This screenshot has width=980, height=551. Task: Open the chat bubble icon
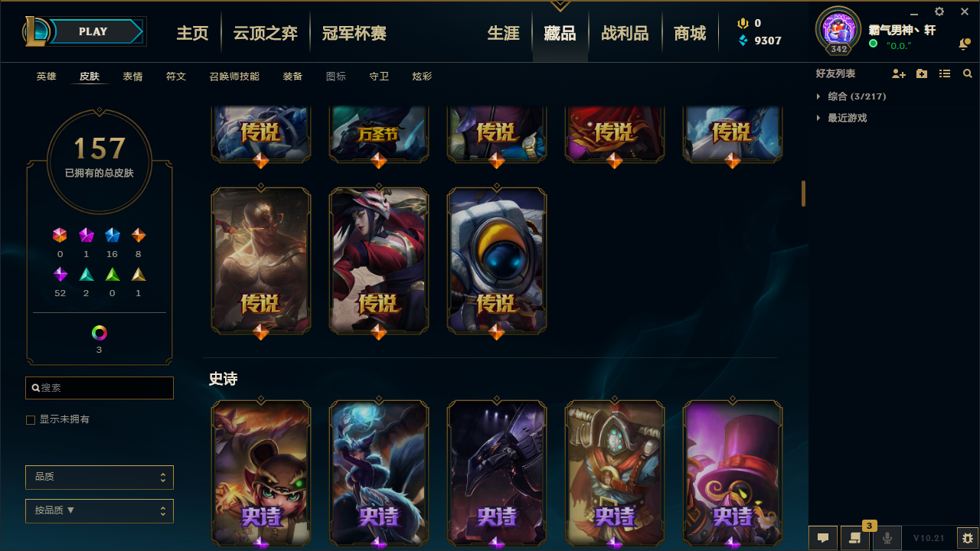click(x=823, y=538)
